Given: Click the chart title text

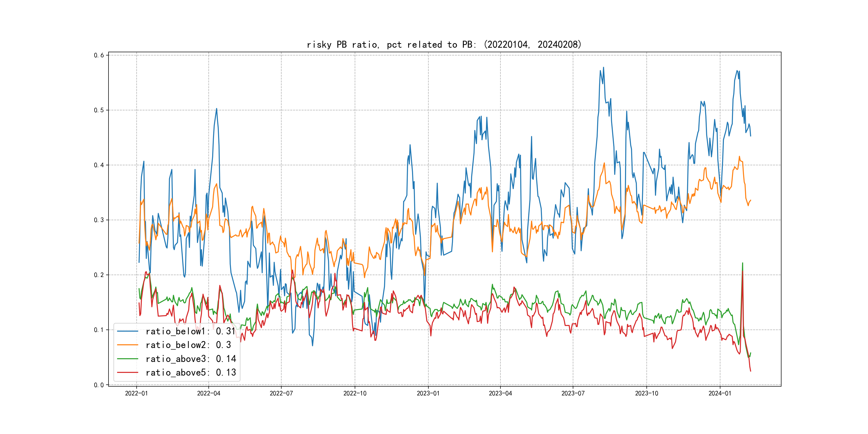Looking at the screenshot, I should click(x=444, y=44).
